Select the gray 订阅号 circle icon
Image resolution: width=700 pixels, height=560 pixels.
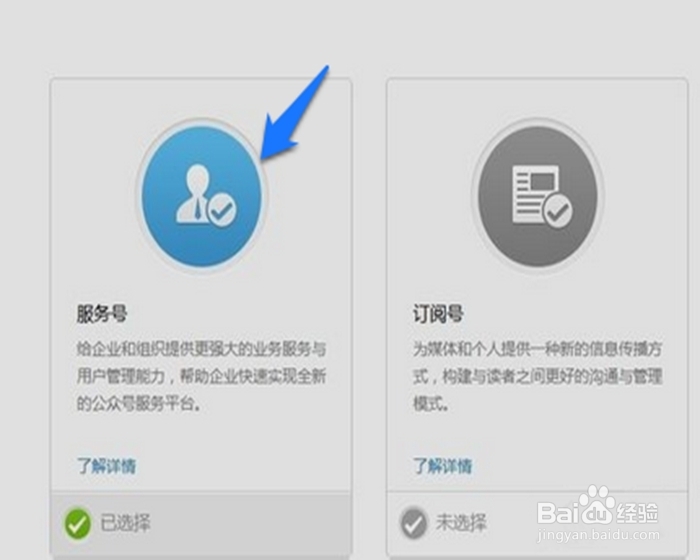(538, 196)
